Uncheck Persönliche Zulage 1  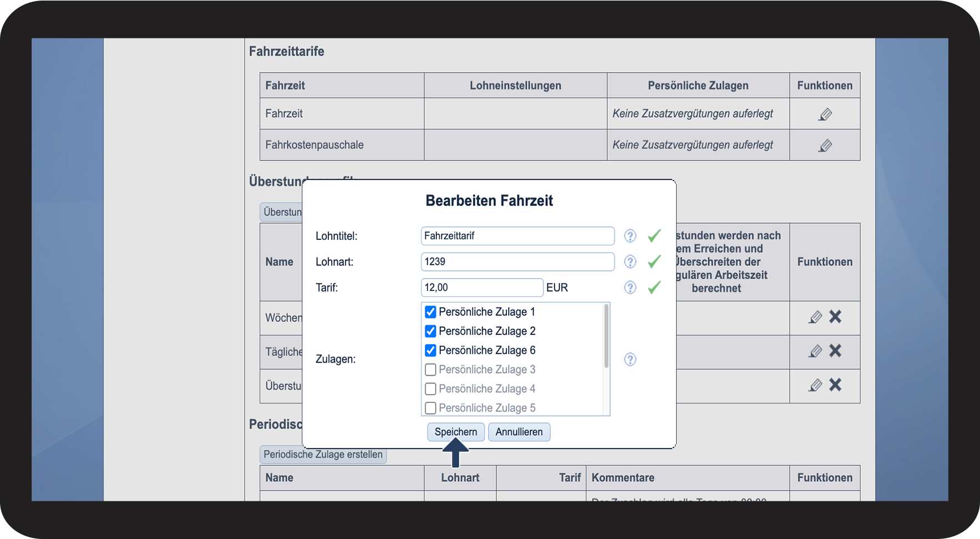tap(430, 312)
